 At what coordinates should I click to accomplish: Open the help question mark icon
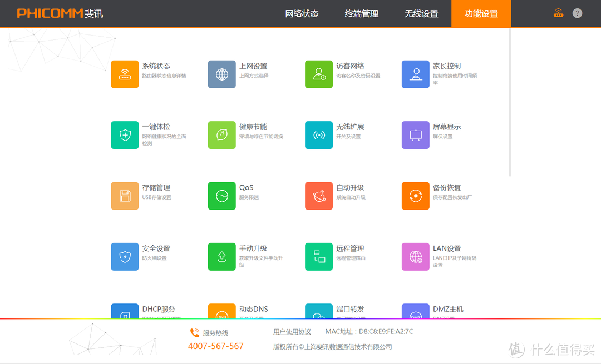pos(577,12)
